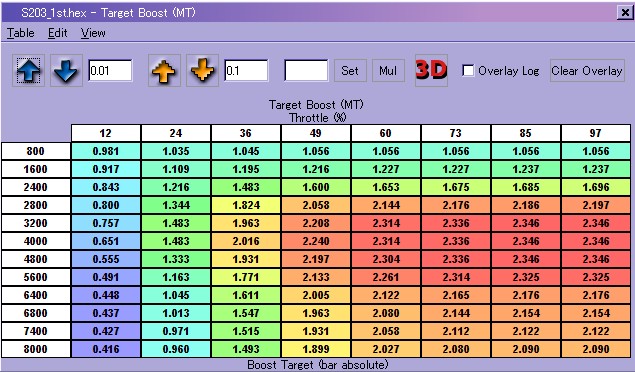Image resolution: width=635 pixels, height=372 pixels.
Task: Click the orange down arrow coarse decrement
Action: tap(202, 71)
